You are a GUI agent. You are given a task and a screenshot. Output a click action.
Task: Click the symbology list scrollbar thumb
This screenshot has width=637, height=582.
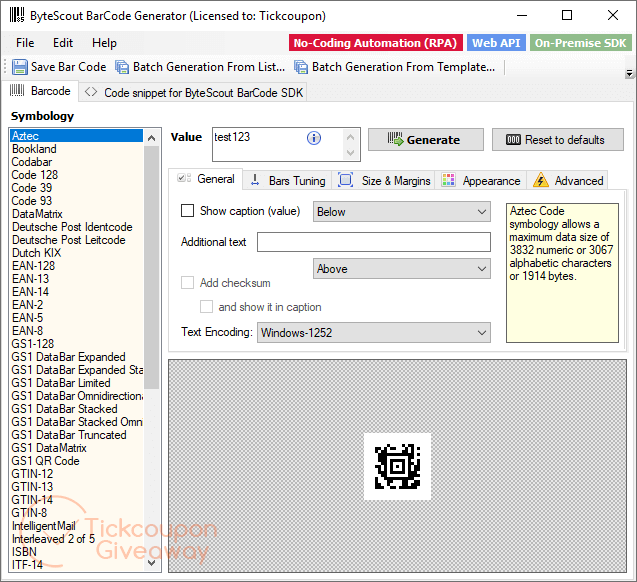[x=152, y=268]
